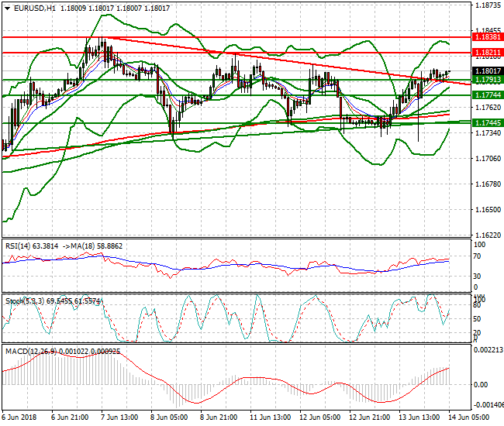The width and height of the screenshot is (504, 426).
Task: Select the EURUSD,H1 chart title text
Action: tap(35, 9)
